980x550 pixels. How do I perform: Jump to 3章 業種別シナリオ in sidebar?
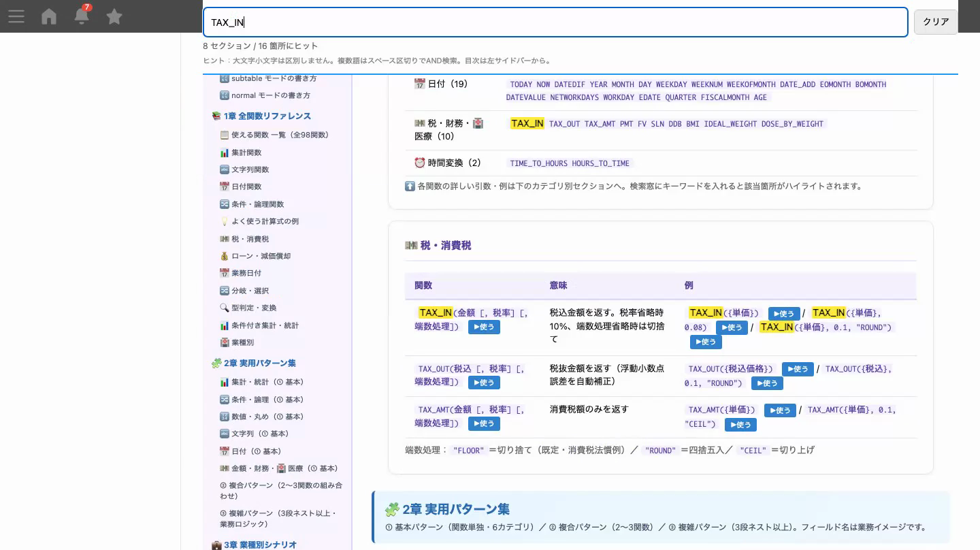tap(254, 545)
